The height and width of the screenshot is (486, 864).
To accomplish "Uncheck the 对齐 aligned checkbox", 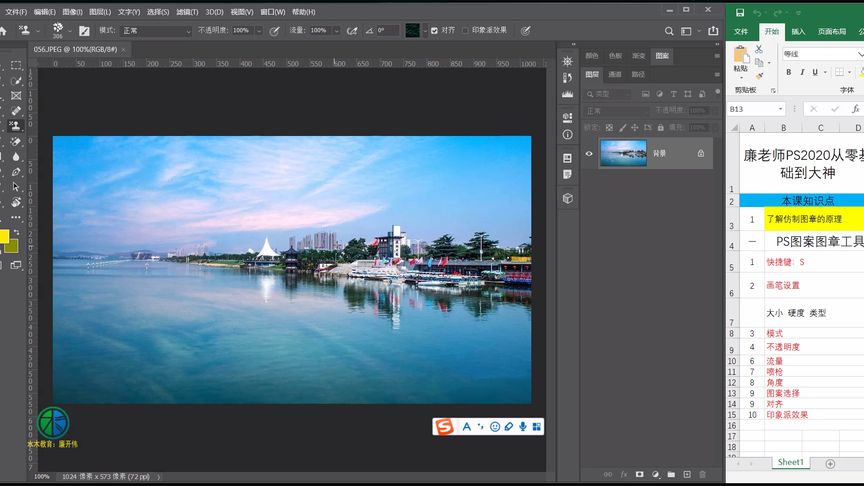I will 433,31.
